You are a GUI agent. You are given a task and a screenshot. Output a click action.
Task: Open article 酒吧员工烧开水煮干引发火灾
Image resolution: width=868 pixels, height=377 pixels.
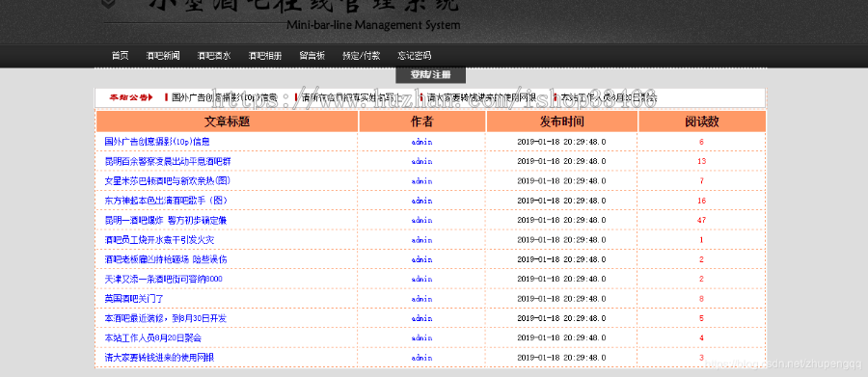tap(159, 240)
